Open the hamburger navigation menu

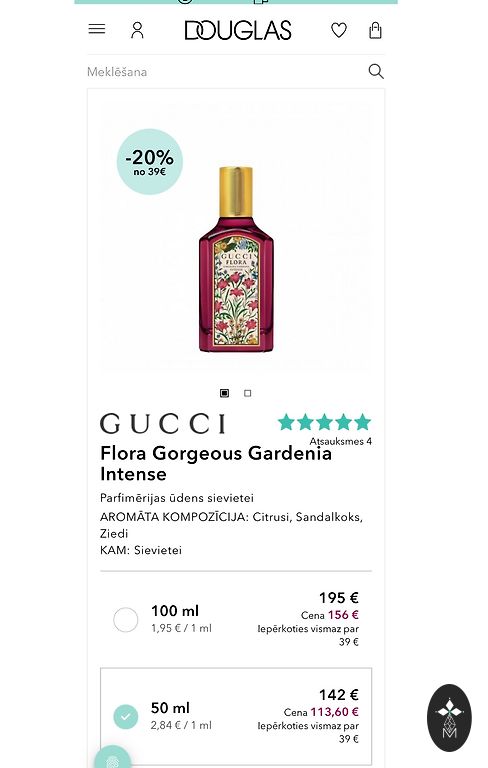pos(97,29)
